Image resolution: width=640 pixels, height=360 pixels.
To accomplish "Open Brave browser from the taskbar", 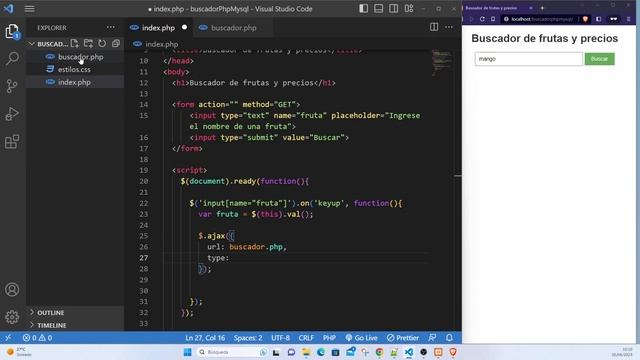I will coord(453,352).
